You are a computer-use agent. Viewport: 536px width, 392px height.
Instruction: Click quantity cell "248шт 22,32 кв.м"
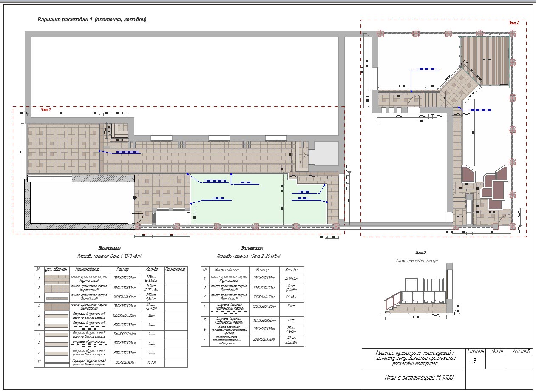tap(152, 288)
